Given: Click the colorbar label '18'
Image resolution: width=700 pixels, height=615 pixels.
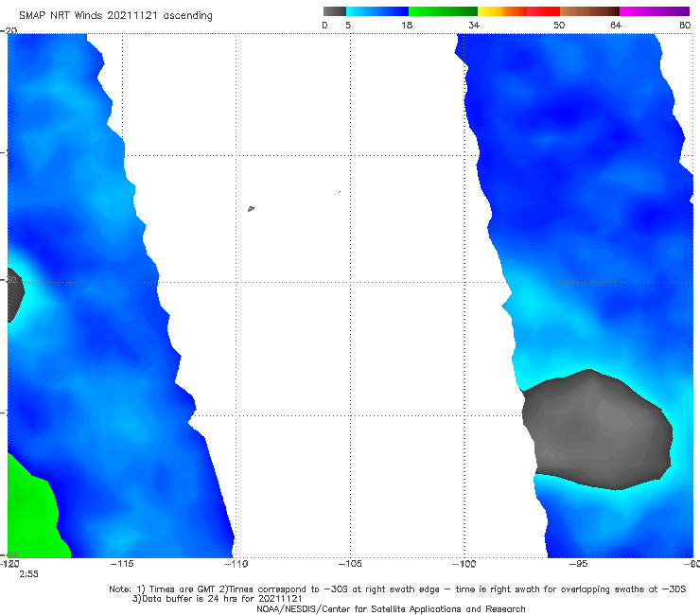Looking at the screenshot, I should click(x=407, y=25).
